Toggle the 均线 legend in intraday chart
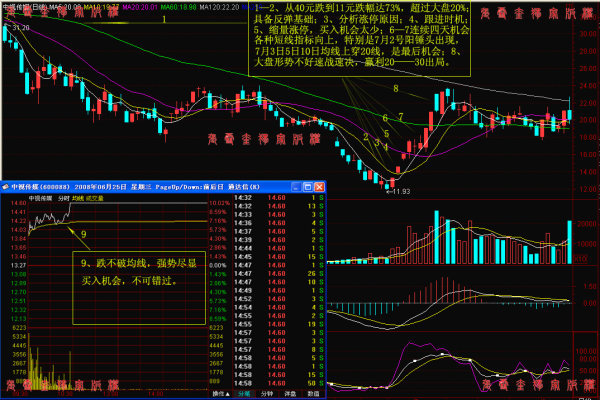The height and width of the screenshot is (400, 600). coord(78,198)
